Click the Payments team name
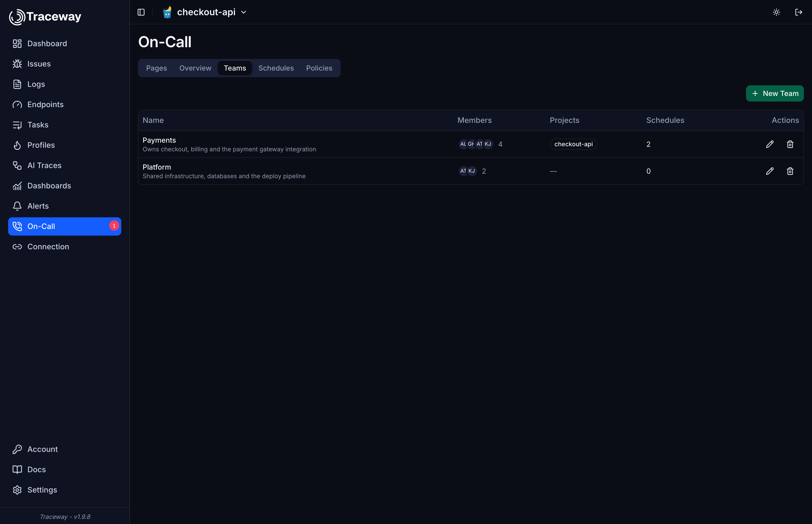812x524 pixels. [159, 140]
